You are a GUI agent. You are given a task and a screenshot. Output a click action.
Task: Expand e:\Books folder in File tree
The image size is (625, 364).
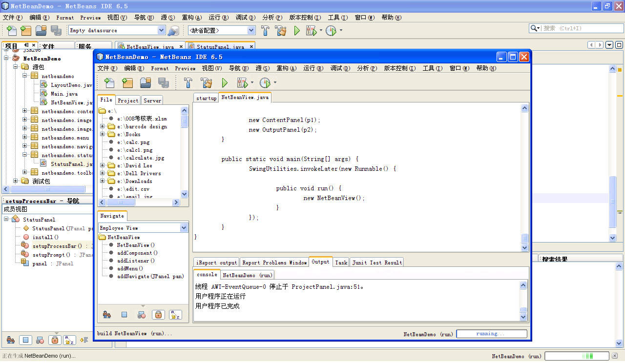click(x=103, y=134)
